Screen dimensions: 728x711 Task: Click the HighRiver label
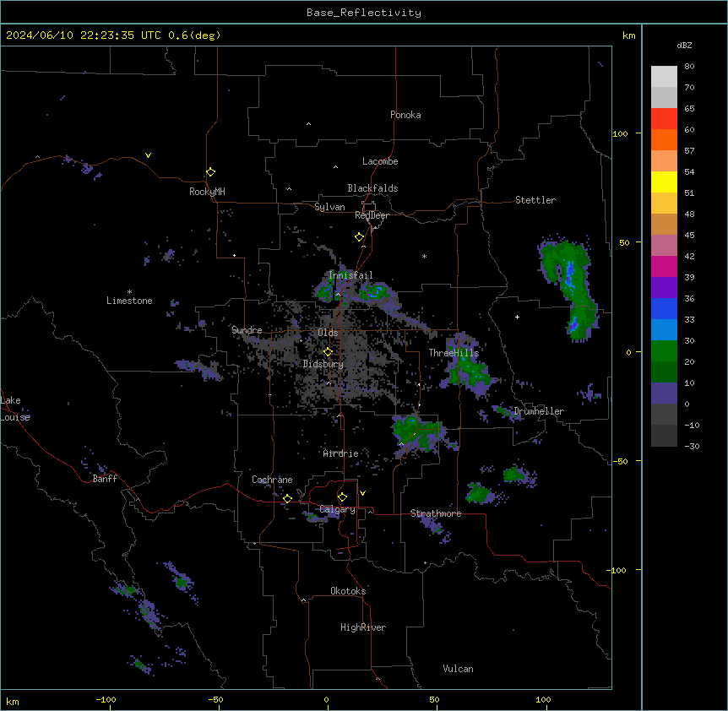pos(363,627)
